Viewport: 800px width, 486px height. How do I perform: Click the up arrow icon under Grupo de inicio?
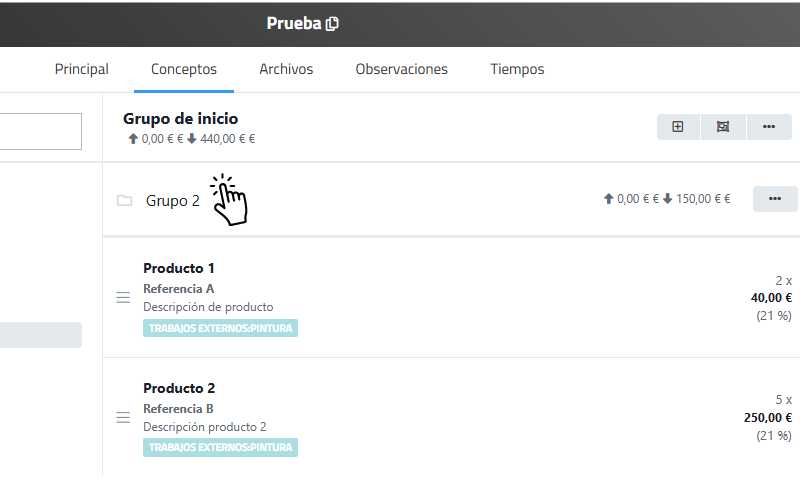point(132,139)
